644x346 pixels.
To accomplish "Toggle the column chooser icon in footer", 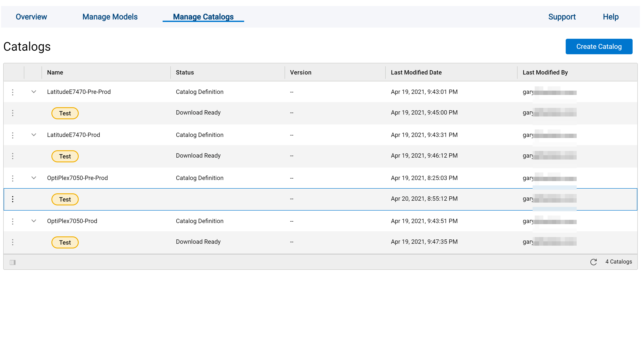I will click(12, 262).
